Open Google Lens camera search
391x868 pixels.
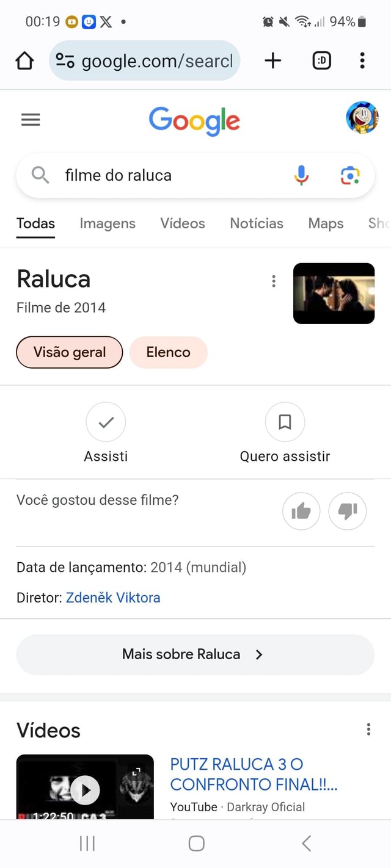coord(349,175)
